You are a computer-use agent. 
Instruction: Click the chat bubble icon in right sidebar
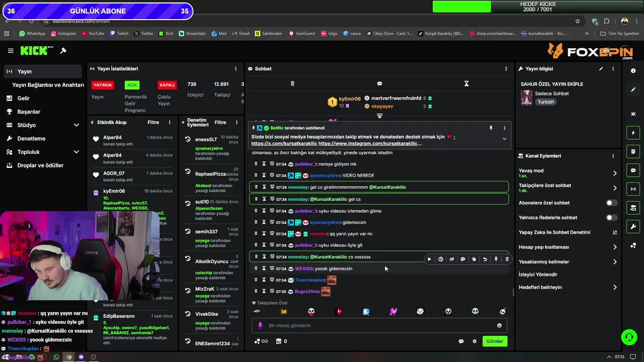pos(633,170)
